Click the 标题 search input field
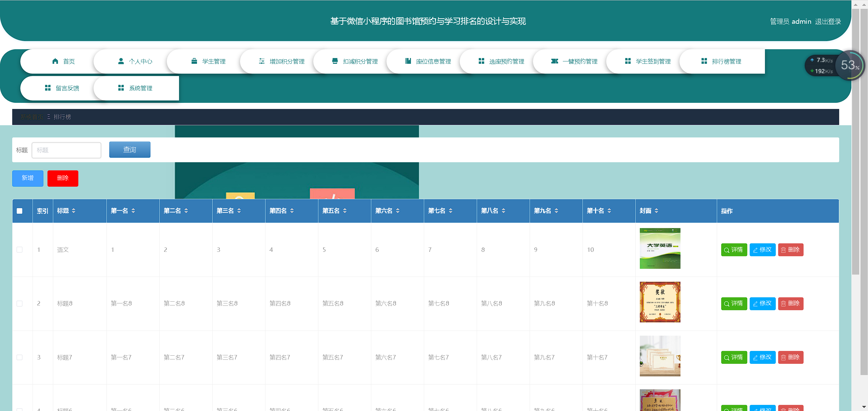This screenshot has width=868, height=411. point(66,150)
